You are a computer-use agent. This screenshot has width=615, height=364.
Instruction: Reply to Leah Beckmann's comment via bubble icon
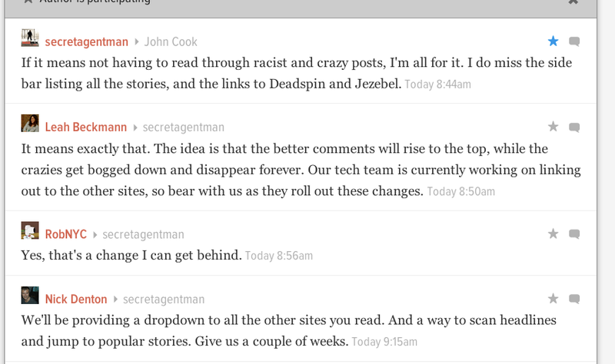coord(574,127)
